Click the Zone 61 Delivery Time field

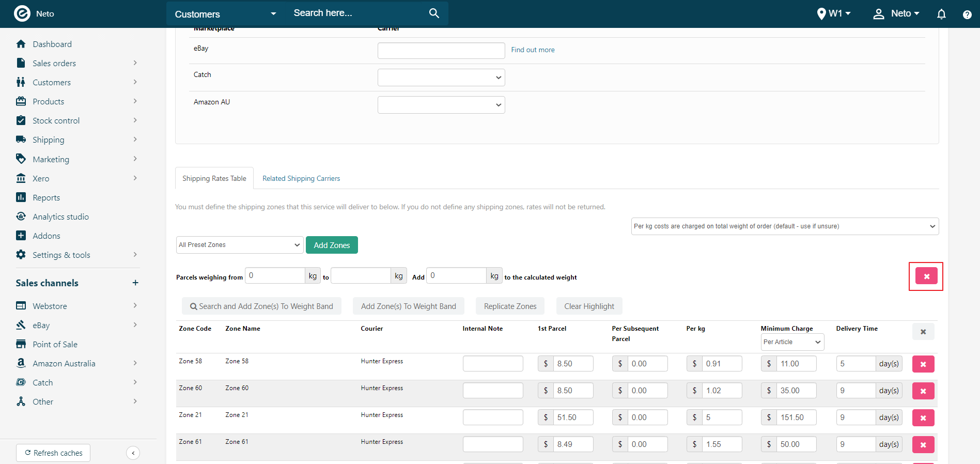856,444
